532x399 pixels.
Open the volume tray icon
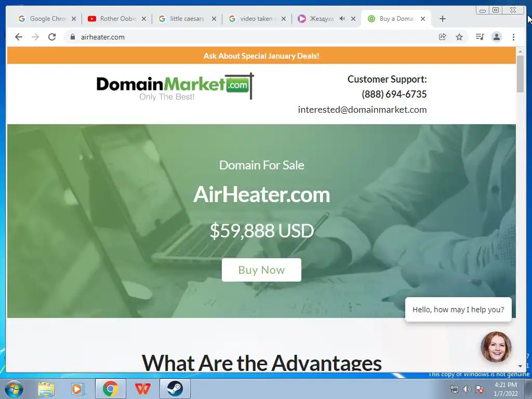pos(467,389)
